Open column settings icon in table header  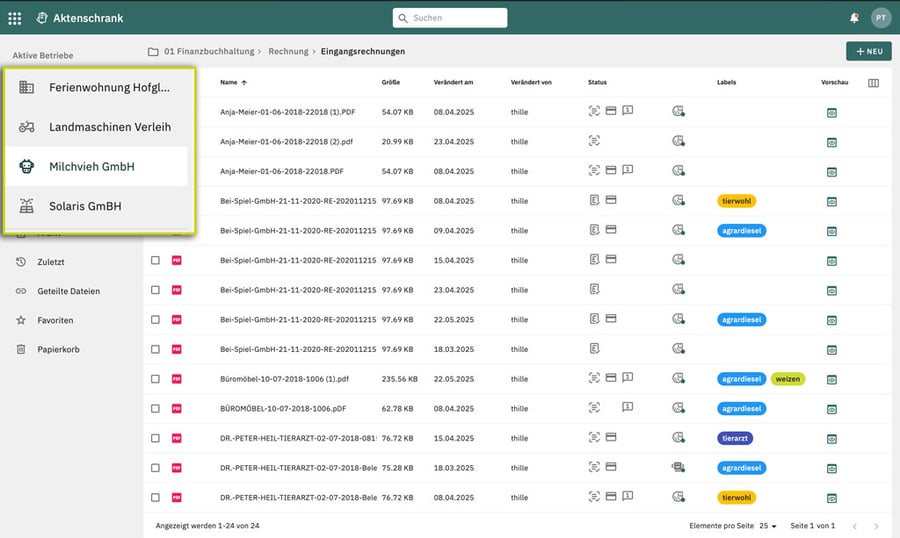873,83
